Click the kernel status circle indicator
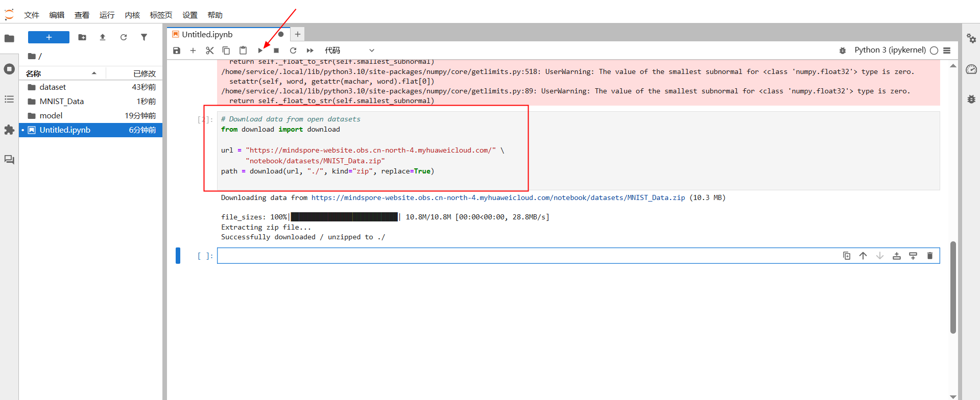Image resolution: width=980 pixels, height=400 pixels. (934, 51)
